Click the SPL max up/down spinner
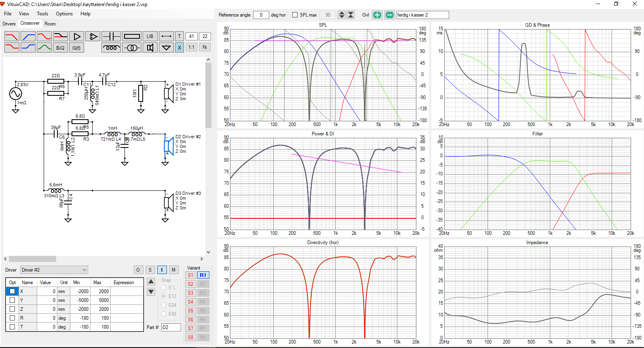Screen dimensions: 644x348 [342, 15]
